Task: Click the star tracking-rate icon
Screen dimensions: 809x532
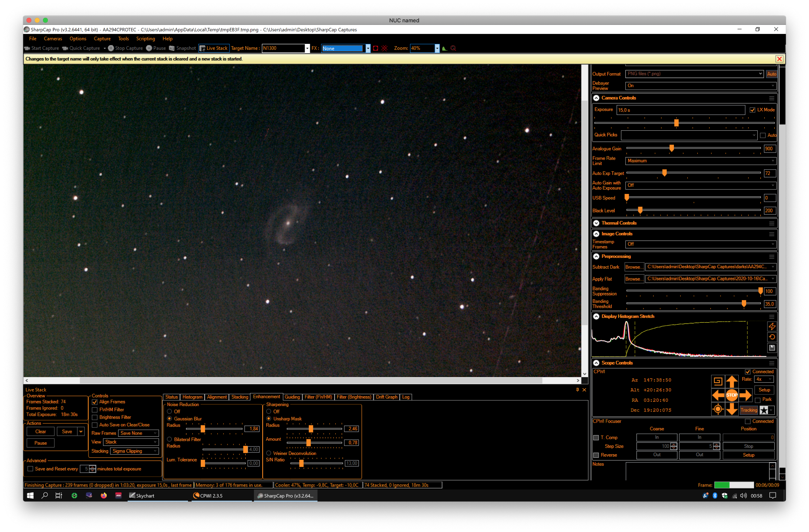Action: 764,410
